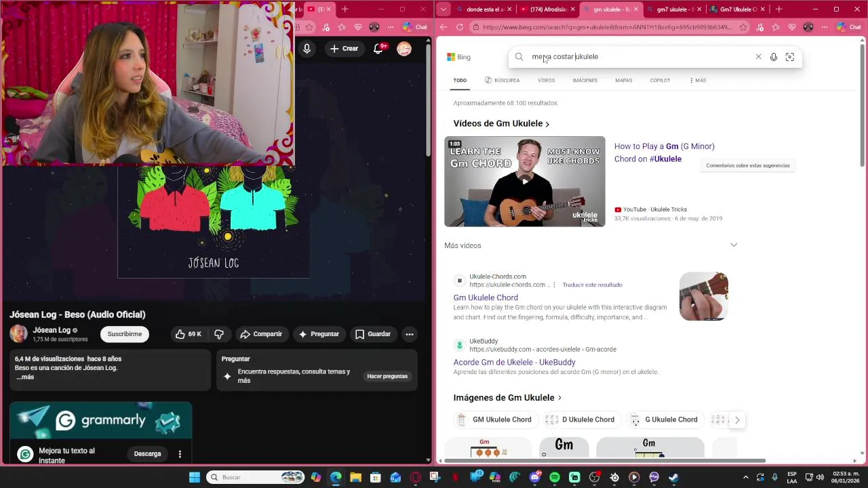Like the Jósean Log Beso video
The image size is (868, 488).
click(188, 334)
